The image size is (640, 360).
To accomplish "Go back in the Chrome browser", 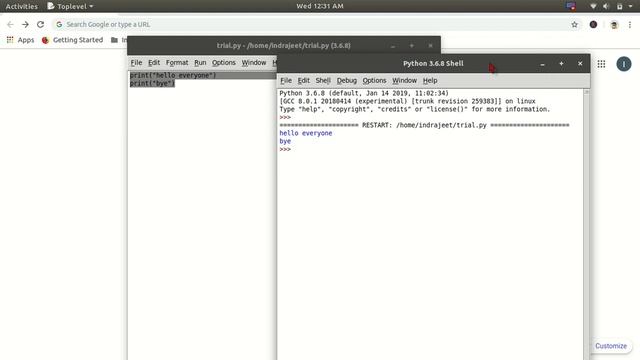I will point(10,24).
